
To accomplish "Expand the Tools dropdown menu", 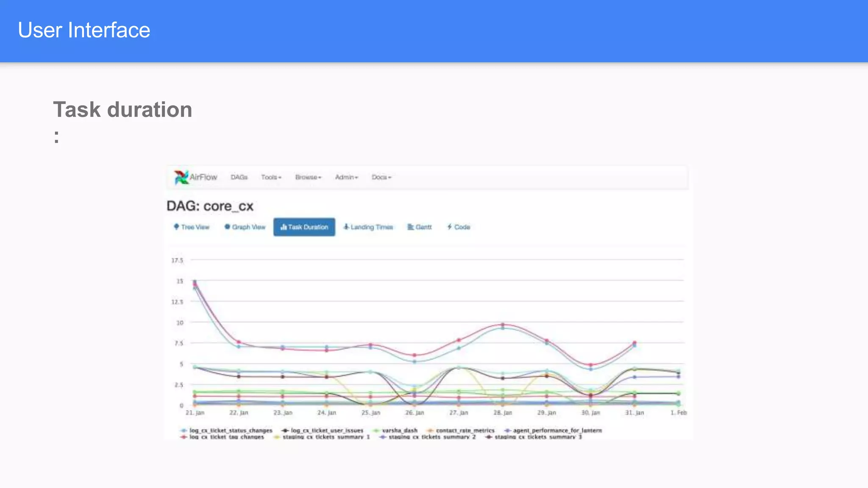I will [271, 177].
